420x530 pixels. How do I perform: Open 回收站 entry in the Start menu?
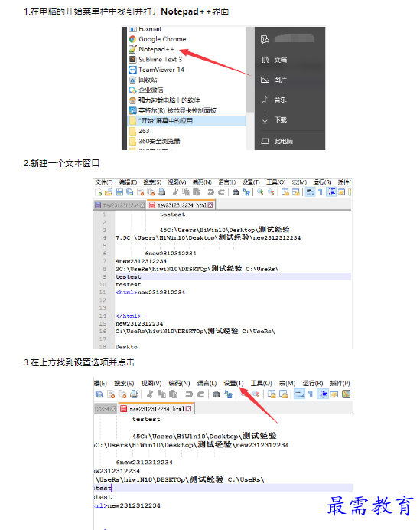click(x=143, y=80)
